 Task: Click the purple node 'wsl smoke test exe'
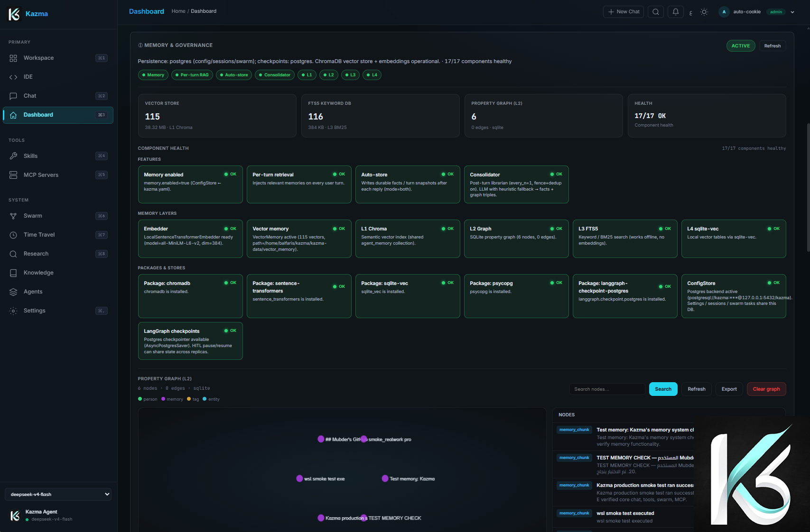299,478
